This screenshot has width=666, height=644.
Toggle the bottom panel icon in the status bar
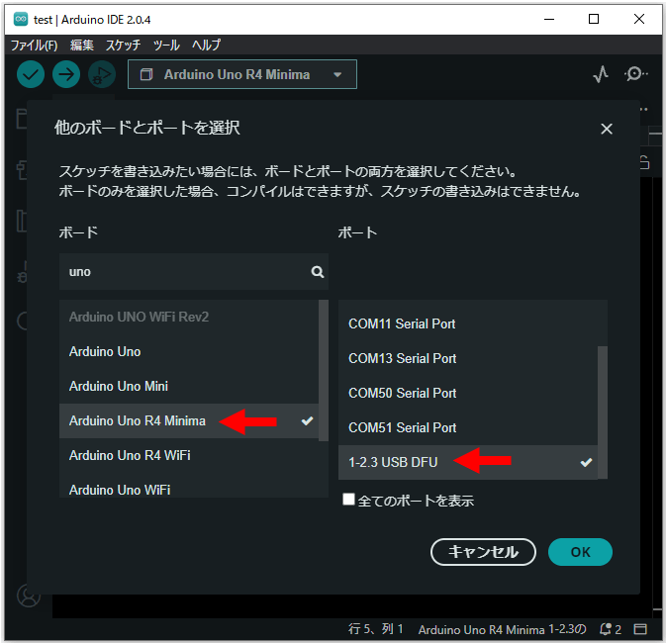tap(640, 629)
